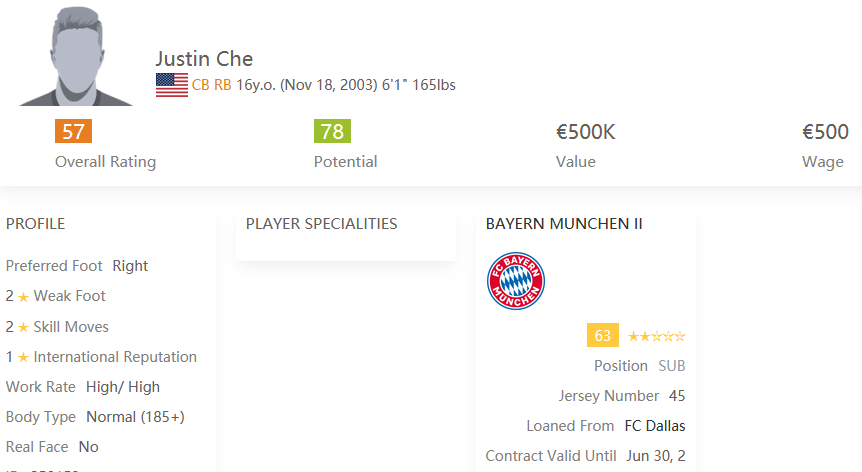Click the Profile section header
Viewport: 862px width, 472px height.
tap(35, 224)
